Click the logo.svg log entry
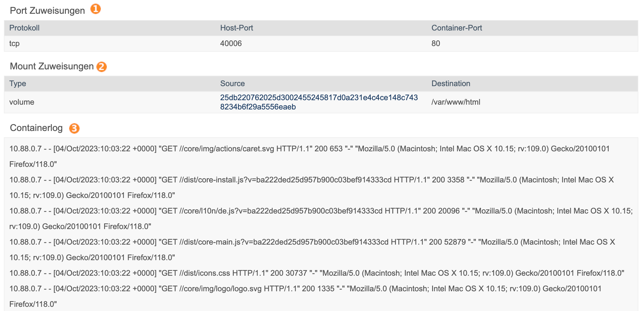 coord(305,296)
